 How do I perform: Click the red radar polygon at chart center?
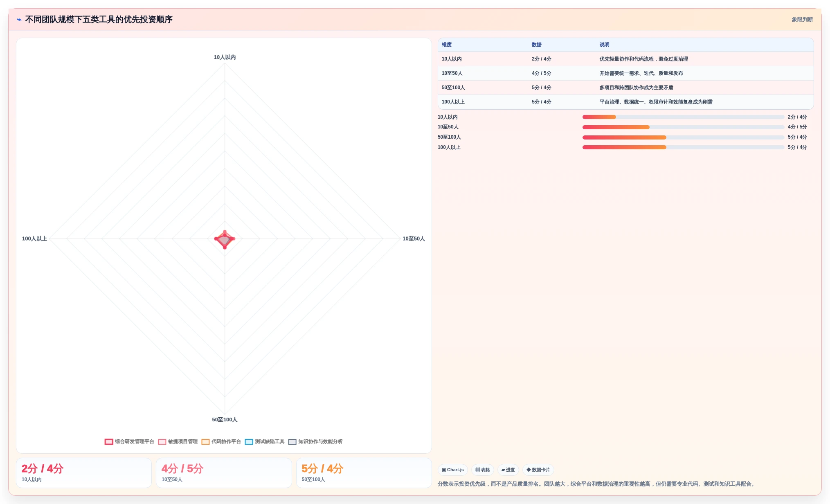point(225,239)
